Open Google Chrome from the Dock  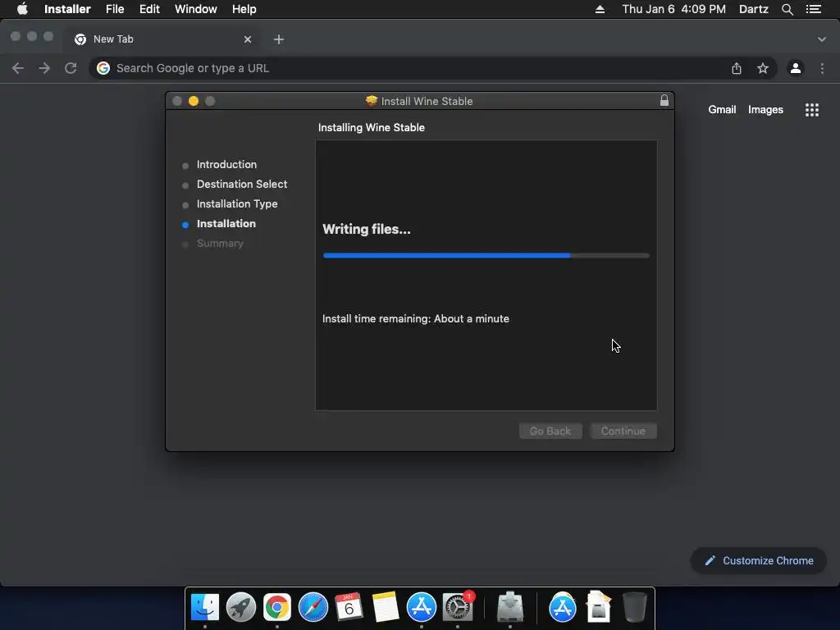[277, 608]
